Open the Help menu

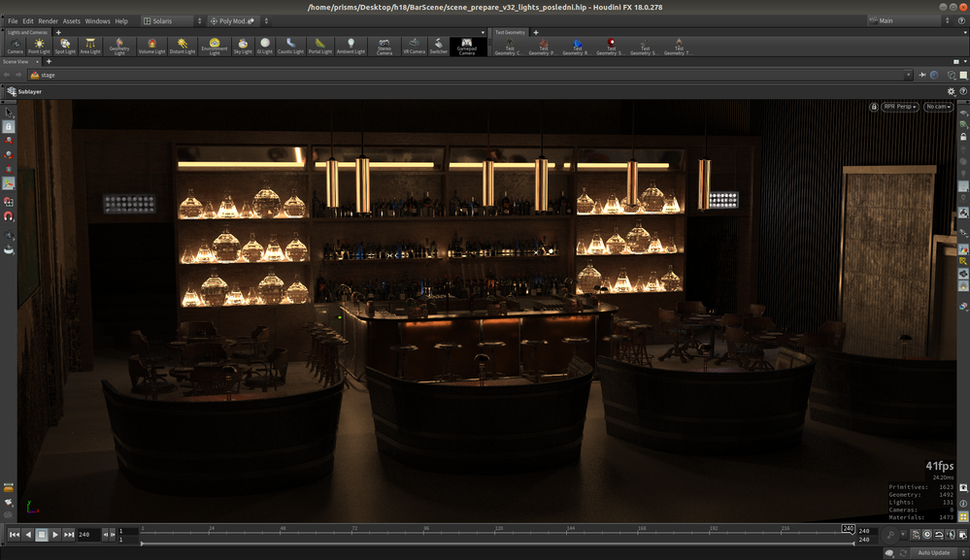tap(121, 21)
